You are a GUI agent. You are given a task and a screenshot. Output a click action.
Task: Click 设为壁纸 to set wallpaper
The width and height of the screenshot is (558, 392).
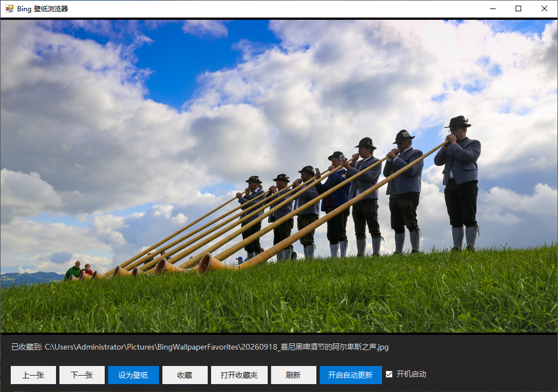point(134,375)
